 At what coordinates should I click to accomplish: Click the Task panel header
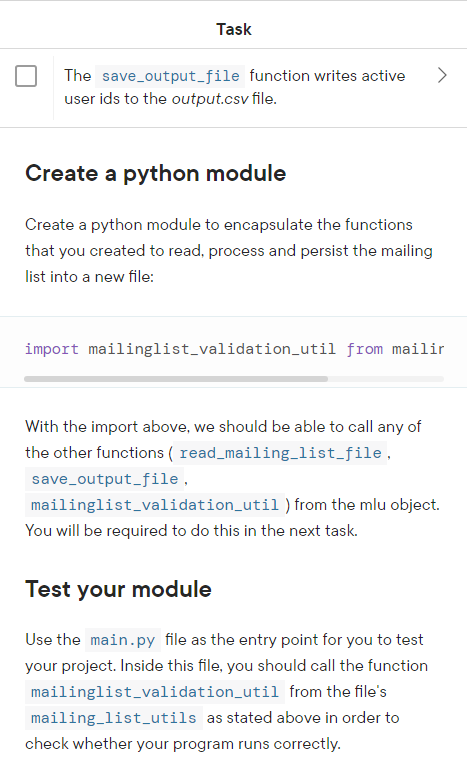(234, 29)
